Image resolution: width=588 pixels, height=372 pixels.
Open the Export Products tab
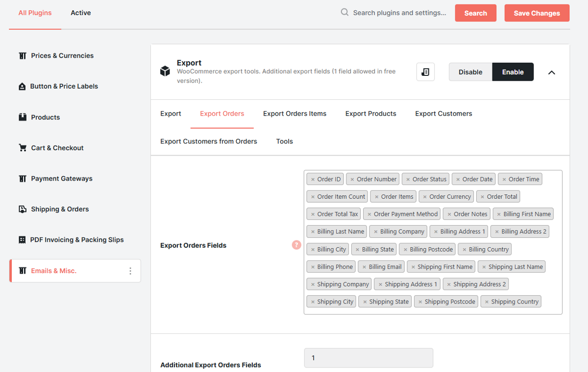pos(371,114)
